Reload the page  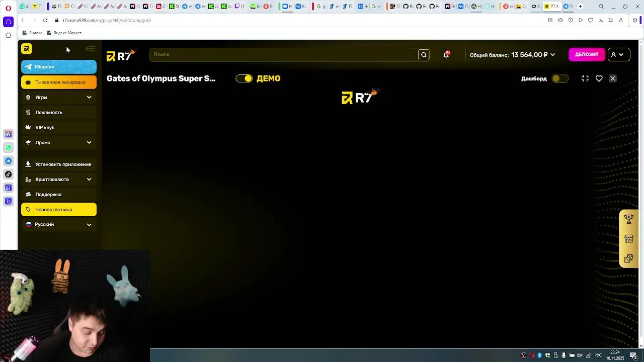(x=45, y=20)
